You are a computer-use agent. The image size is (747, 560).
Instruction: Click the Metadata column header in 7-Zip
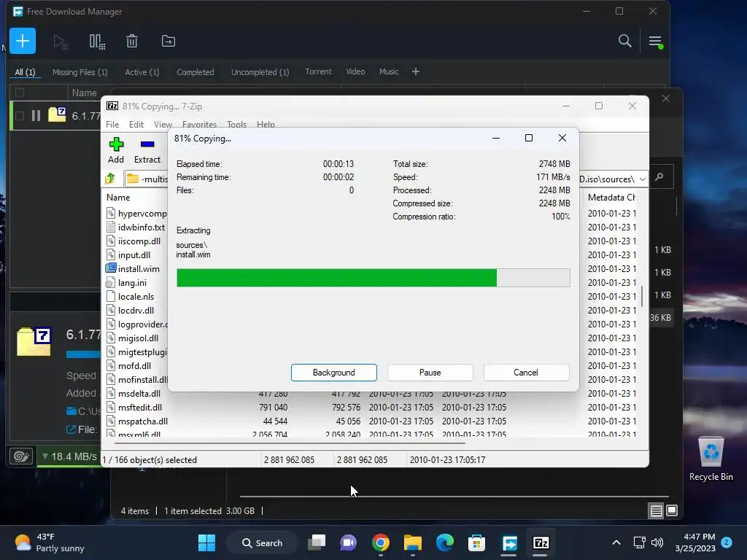click(611, 197)
